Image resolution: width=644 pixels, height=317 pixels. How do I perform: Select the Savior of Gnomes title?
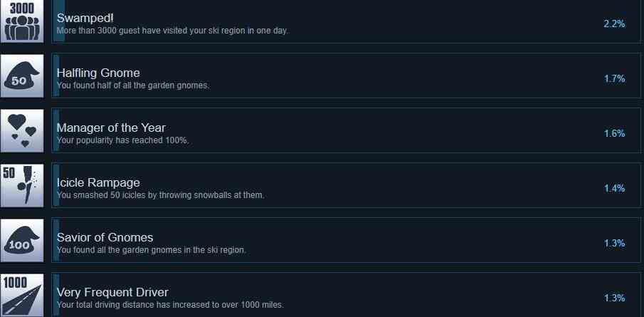pyautogui.click(x=105, y=237)
